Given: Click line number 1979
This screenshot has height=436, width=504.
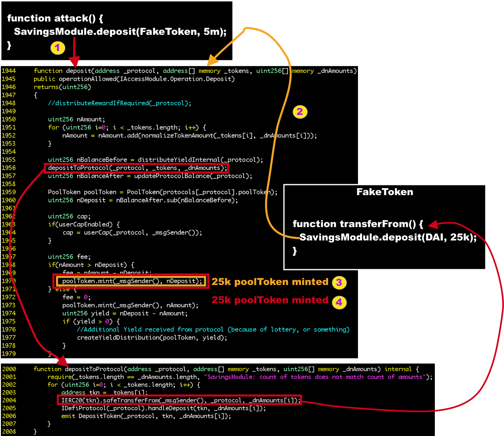Looking at the screenshot, I should (8, 354).
